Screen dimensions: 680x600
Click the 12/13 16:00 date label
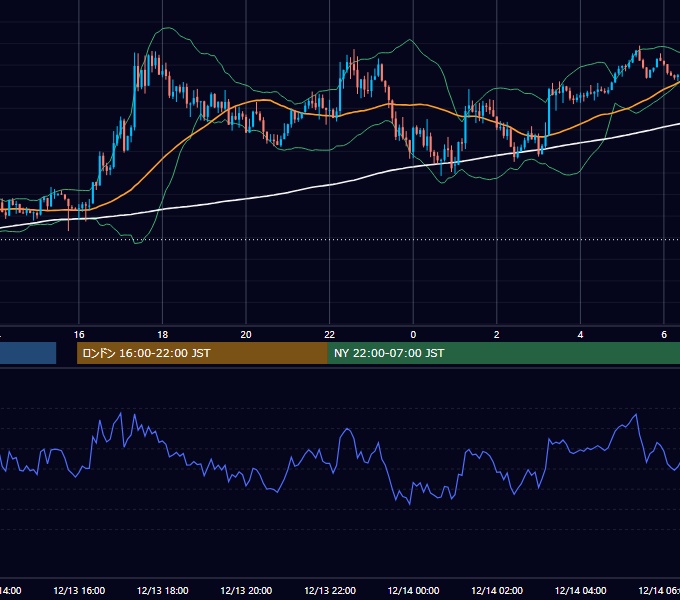tap(79, 590)
